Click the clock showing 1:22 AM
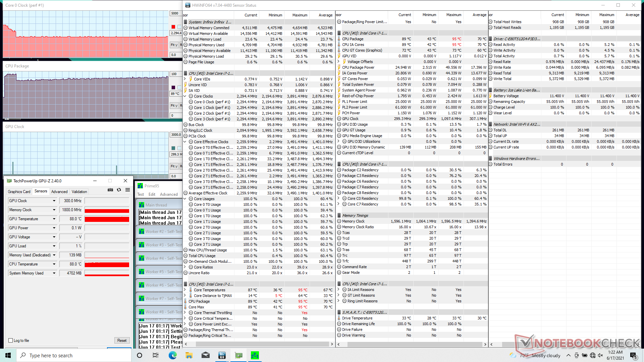This screenshot has height=362, width=644. click(615, 352)
